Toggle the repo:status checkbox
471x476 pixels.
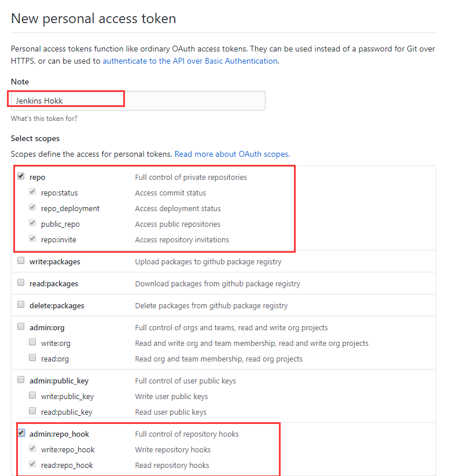[x=32, y=193]
